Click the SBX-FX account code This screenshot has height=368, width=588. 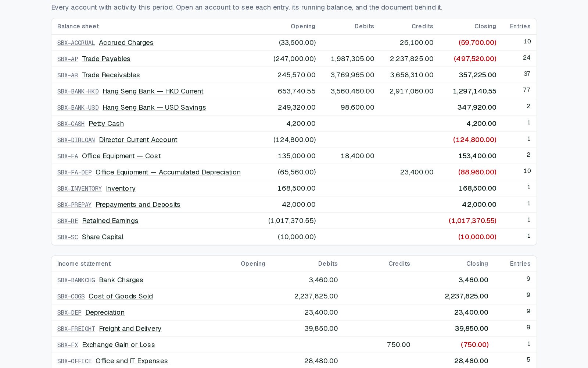click(68, 345)
